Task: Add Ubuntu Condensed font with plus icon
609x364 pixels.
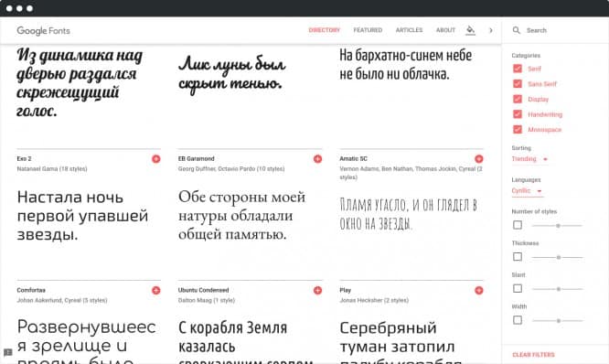Action: pos(317,290)
